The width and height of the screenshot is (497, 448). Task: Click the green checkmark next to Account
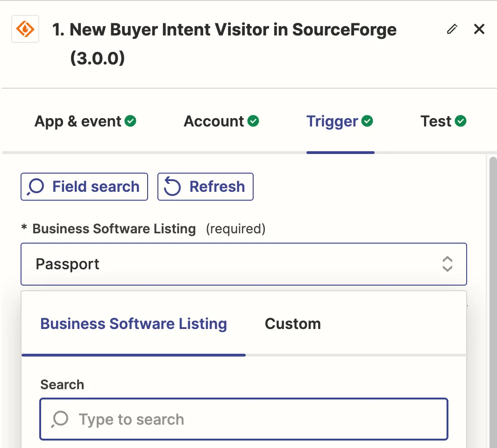pyautogui.click(x=253, y=121)
